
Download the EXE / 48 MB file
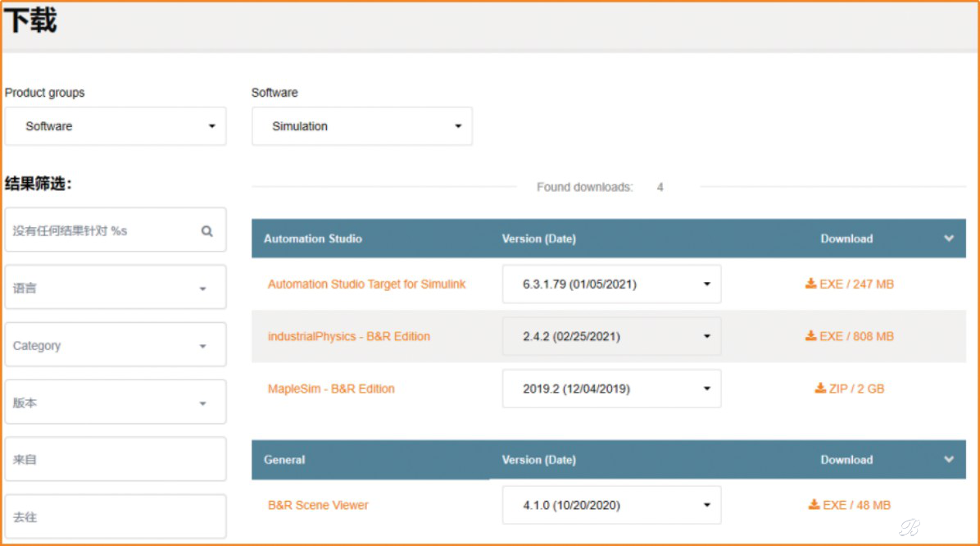click(x=850, y=505)
